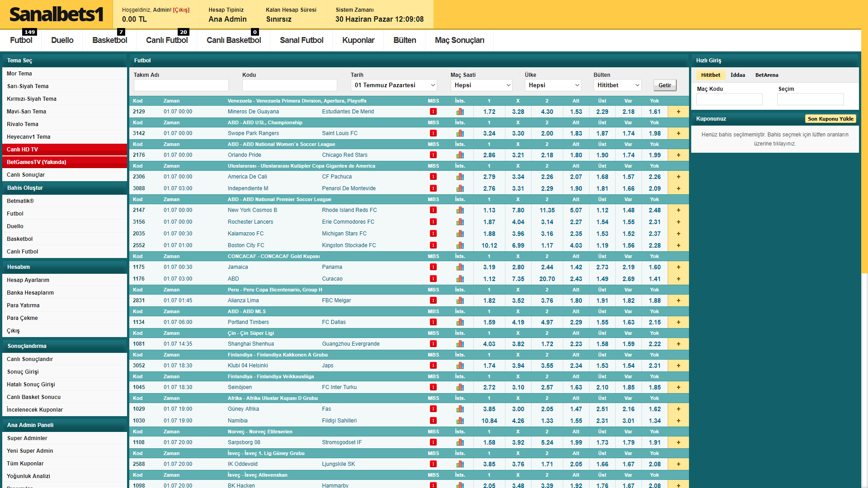The height and width of the screenshot is (488, 868).
Task: Click MBS badge for Güney Afrika vs Fas
Action: point(433,409)
